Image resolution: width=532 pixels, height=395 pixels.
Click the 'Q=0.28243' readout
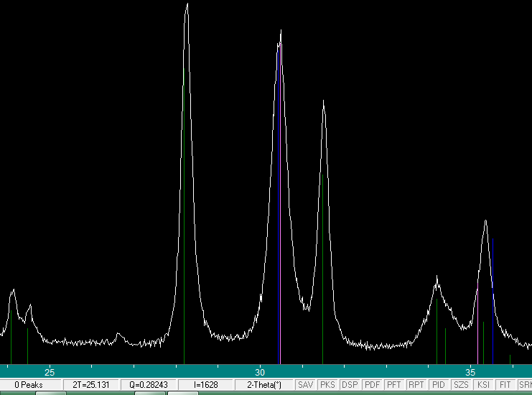tap(149, 385)
